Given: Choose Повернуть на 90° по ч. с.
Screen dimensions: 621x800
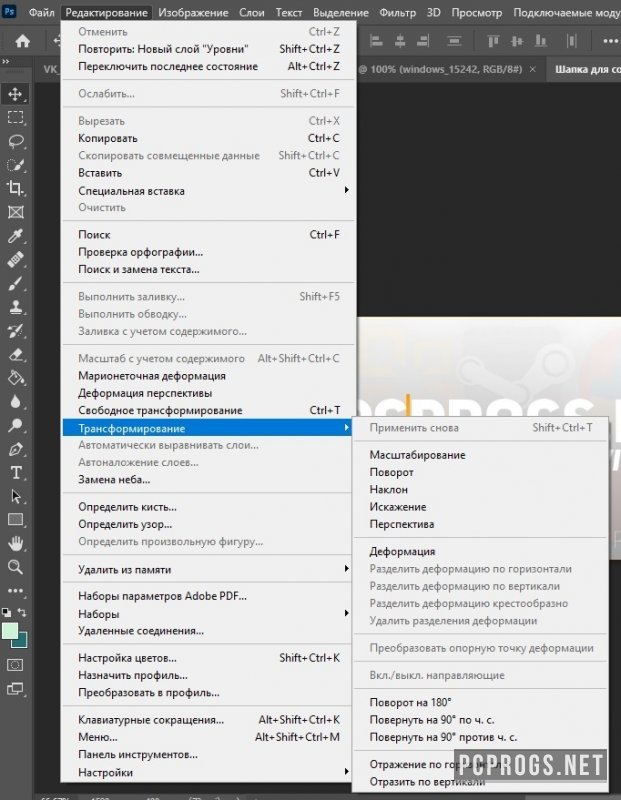Looking at the screenshot, I should point(481,719).
